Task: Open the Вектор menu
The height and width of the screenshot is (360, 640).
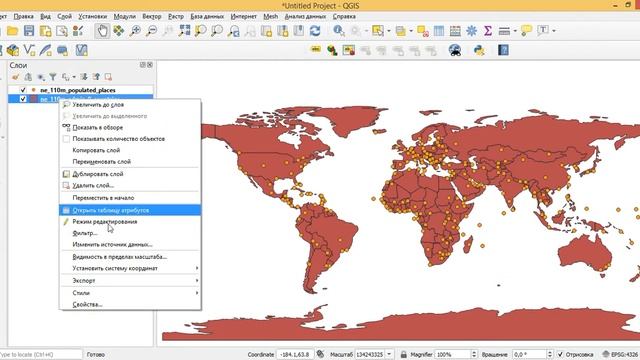Action: coord(152,16)
